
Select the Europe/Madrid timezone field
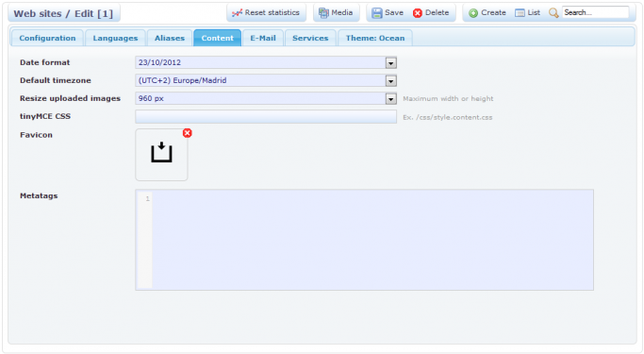click(x=266, y=80)
